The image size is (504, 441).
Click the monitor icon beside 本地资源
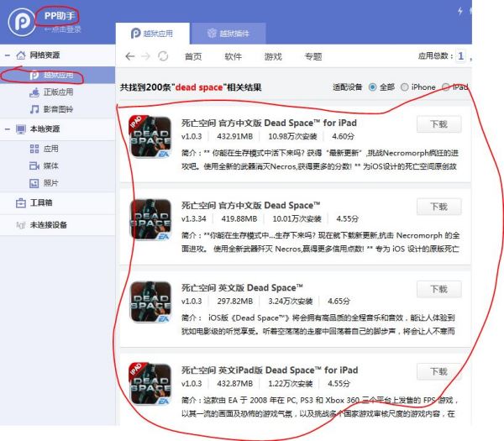[21, 129]
